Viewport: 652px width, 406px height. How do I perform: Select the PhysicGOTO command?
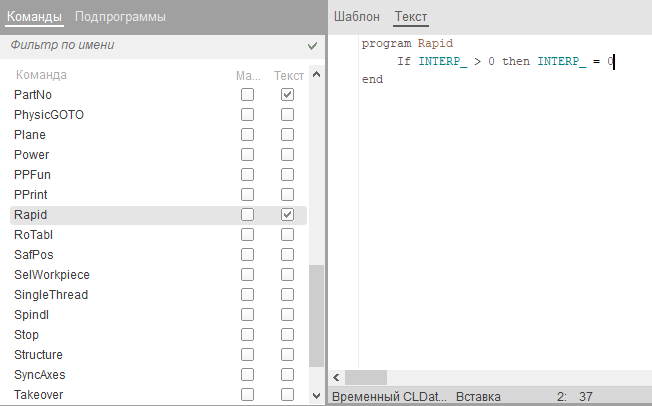(49, 115)
